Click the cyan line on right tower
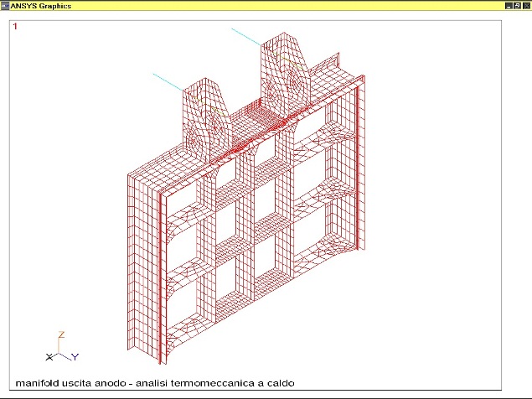The width and height of the screenshot is (532, 399). coord(246,37)
